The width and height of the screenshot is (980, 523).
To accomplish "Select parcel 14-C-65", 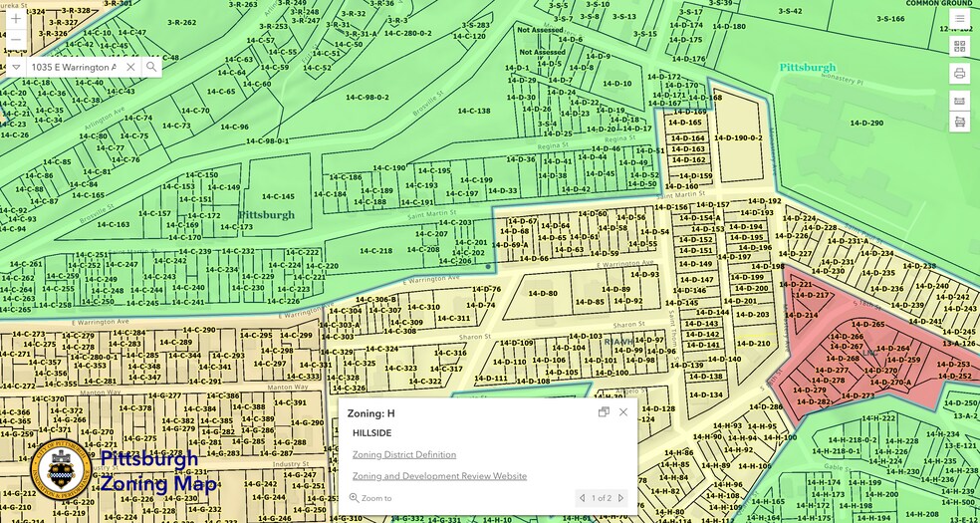I will coord(221,92).
